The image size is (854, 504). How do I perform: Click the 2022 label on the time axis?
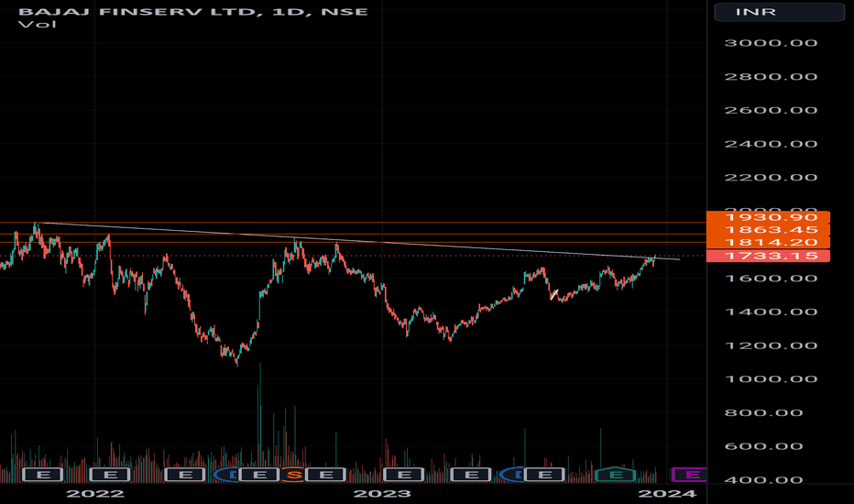click(95, 494)
